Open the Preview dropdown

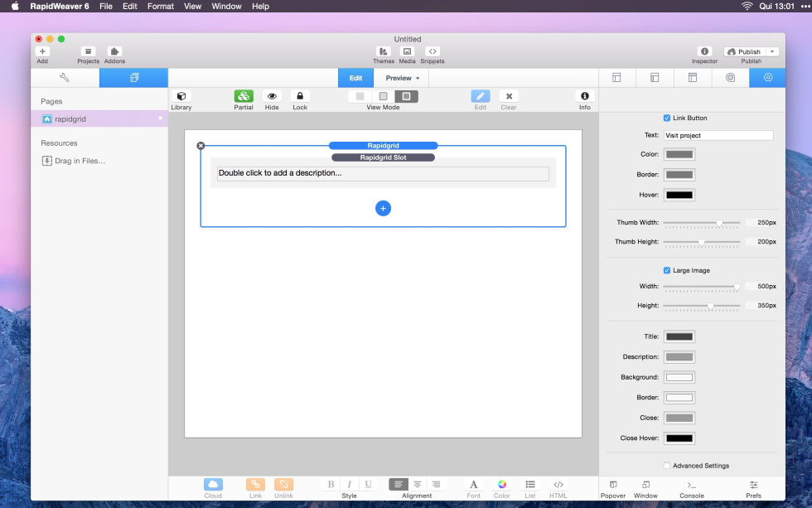pyautogui.click(x=402, y=78)
